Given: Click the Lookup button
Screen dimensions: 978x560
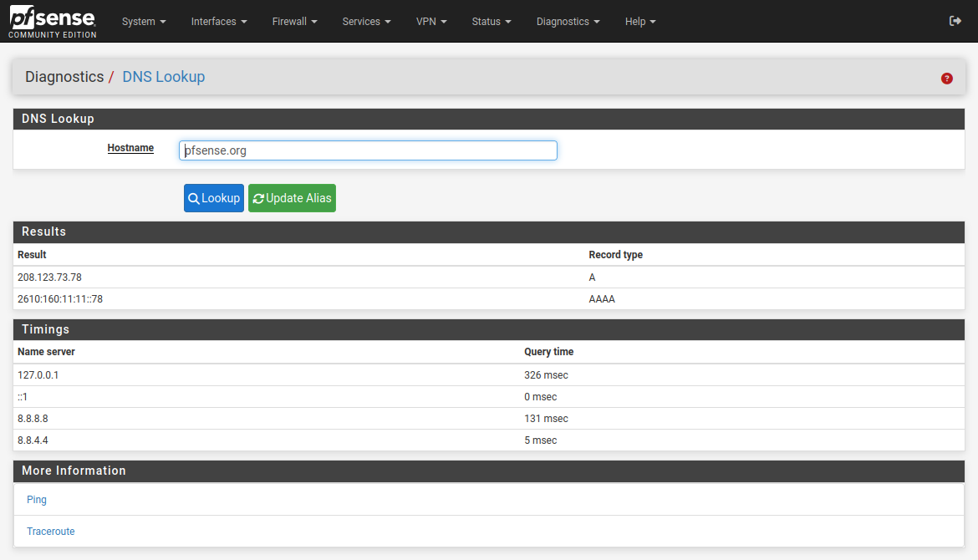Looking at the screenshot, I should (214, 198).
